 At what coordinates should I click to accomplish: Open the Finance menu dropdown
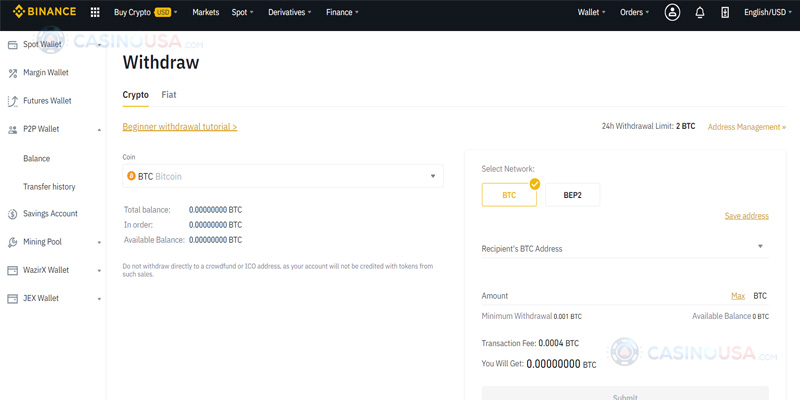(342, 12)
